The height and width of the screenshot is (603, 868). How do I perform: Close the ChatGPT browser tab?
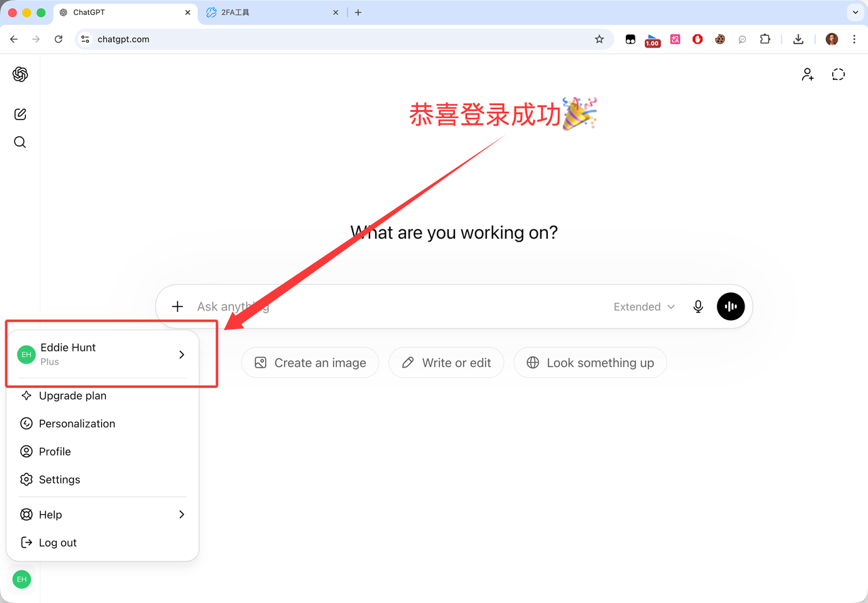pos(188,12)
